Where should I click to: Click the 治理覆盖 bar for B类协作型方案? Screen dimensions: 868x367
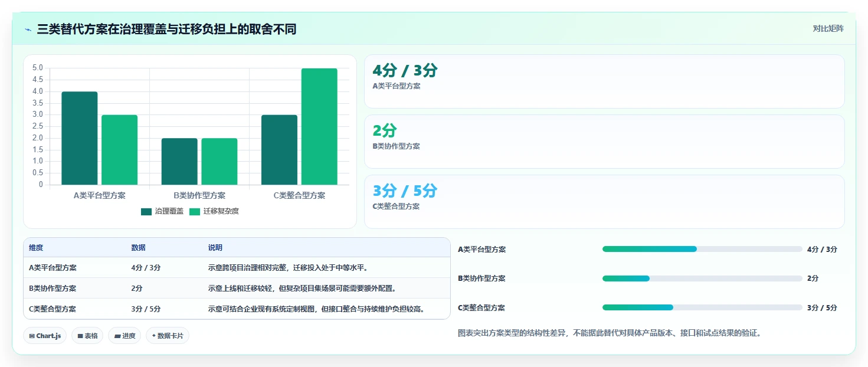click(x=179, y=162)
